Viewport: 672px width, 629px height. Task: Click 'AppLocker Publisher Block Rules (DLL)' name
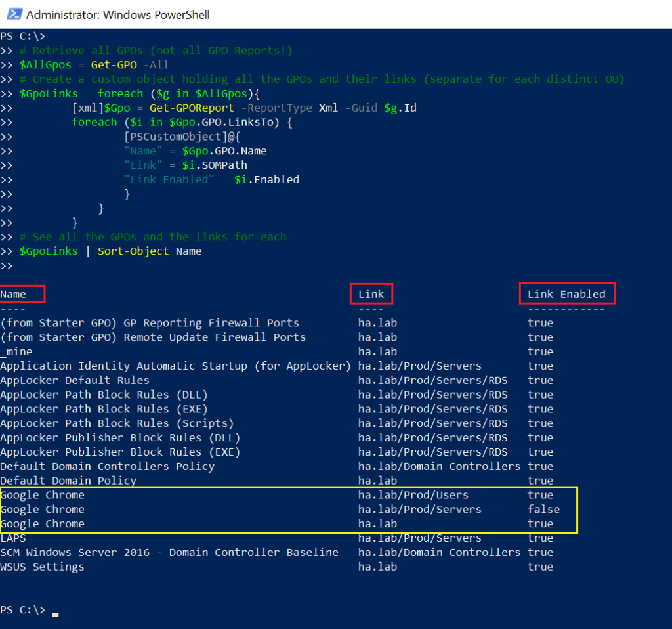coord(120,438)
